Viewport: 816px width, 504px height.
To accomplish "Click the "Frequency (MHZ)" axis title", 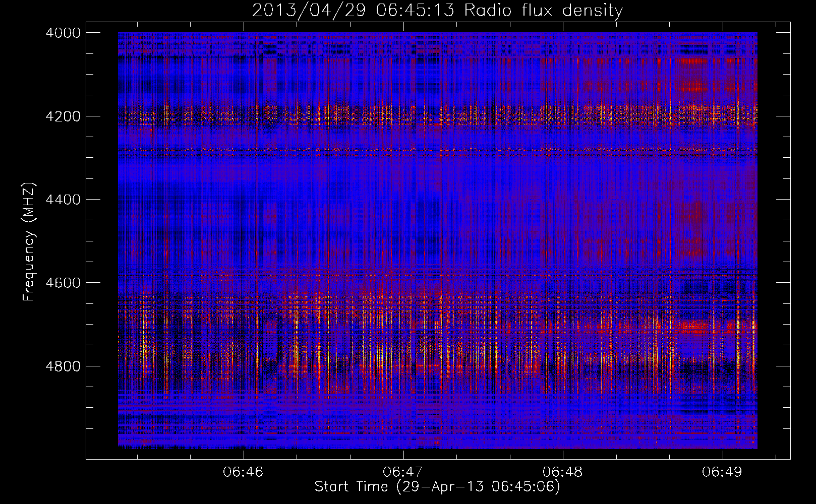I will point(29,242).
